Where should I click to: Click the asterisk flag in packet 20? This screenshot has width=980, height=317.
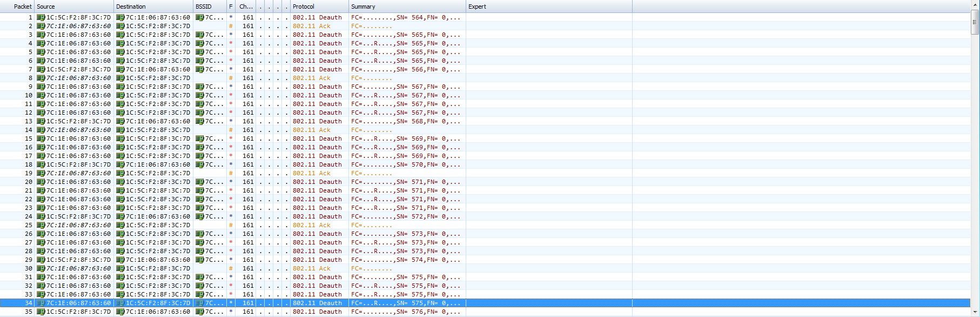pos(231,182)
